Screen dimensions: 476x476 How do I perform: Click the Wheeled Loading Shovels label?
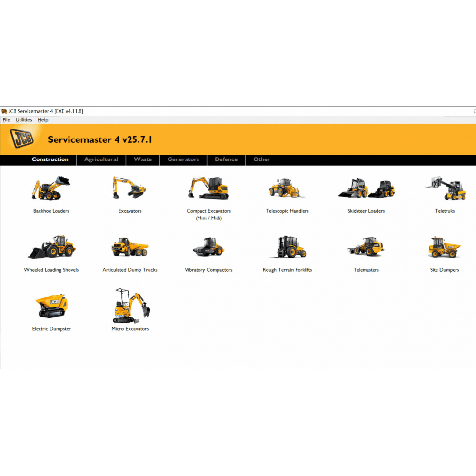[x=51, y=270]
